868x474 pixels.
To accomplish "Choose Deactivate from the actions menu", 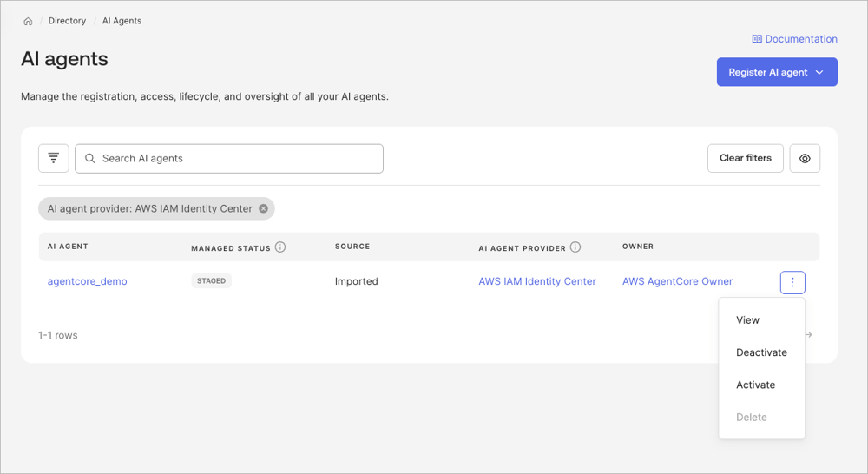I will (x=762, y=352).
